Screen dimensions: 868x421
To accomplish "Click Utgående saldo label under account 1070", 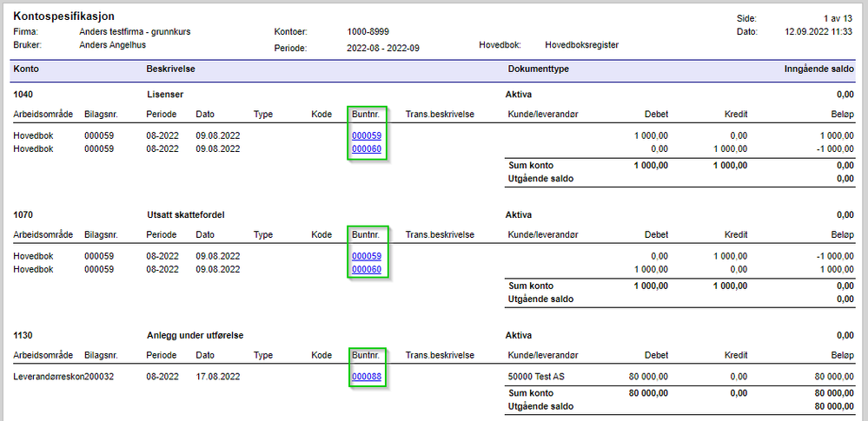I will point(540,299).
